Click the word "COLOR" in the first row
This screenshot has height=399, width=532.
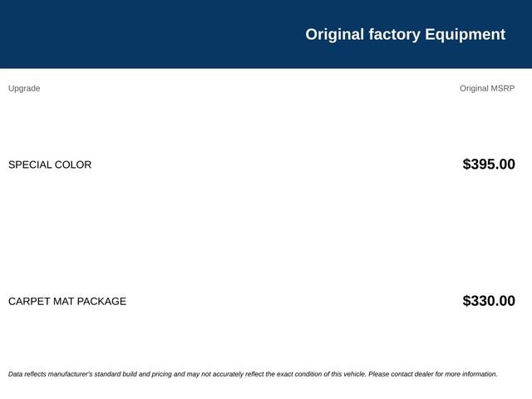pyautogui.click(x=73, y=165)
